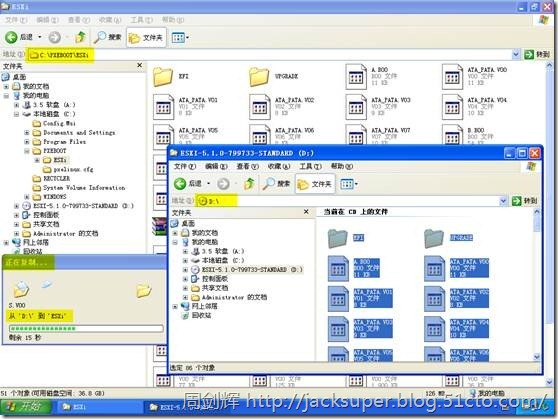Expand Documents and Settings in the folder tree
Viewport: 558px width, 419px height.
tap(27, 132)
